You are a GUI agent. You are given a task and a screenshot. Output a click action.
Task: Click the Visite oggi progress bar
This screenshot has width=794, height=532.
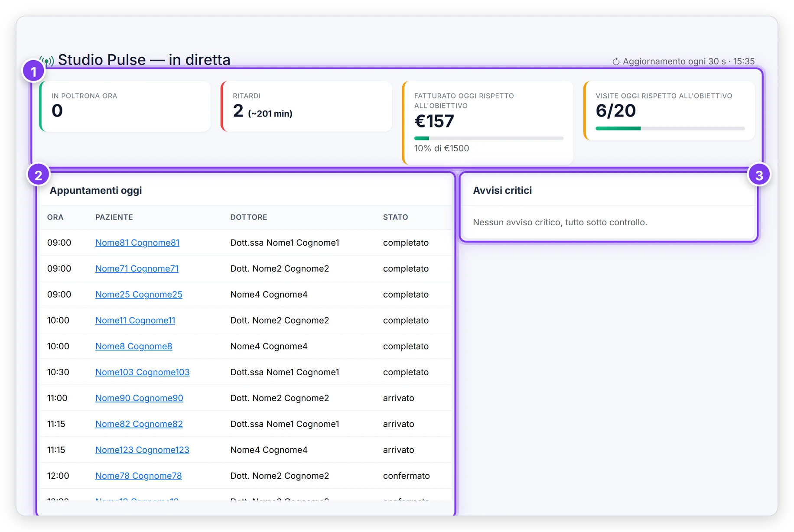click(670, 128)
